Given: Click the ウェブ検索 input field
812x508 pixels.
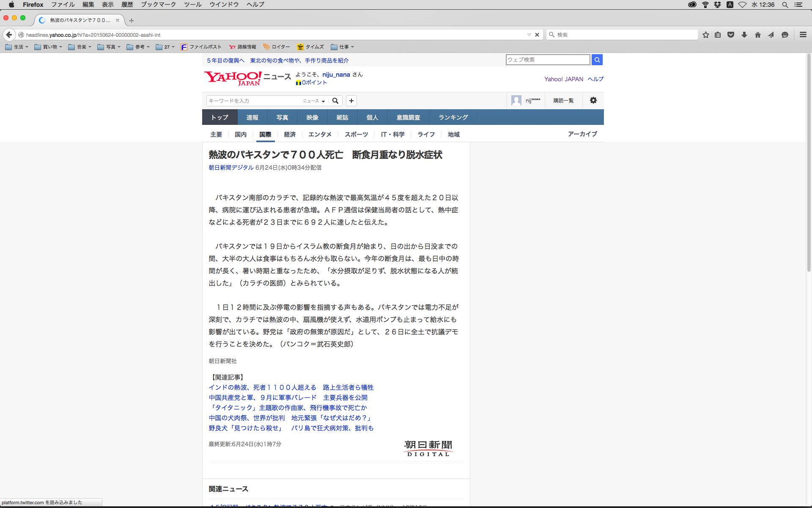Looking at the screenshot, I should [x=547, y=60].
